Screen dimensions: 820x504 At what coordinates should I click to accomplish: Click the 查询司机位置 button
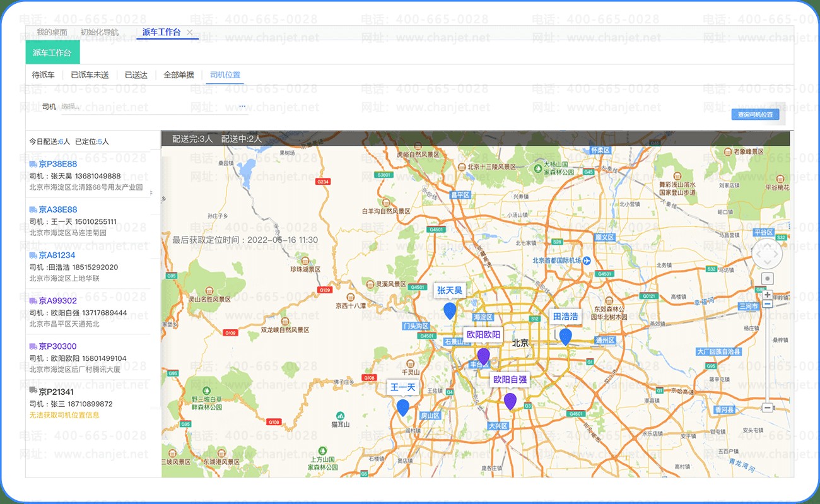755,115
